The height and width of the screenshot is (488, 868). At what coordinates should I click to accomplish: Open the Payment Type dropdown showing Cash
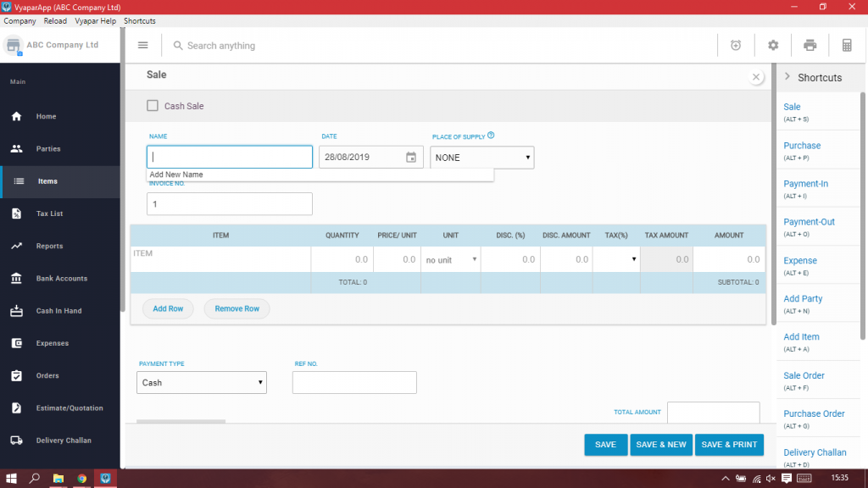tap(201, 382)
